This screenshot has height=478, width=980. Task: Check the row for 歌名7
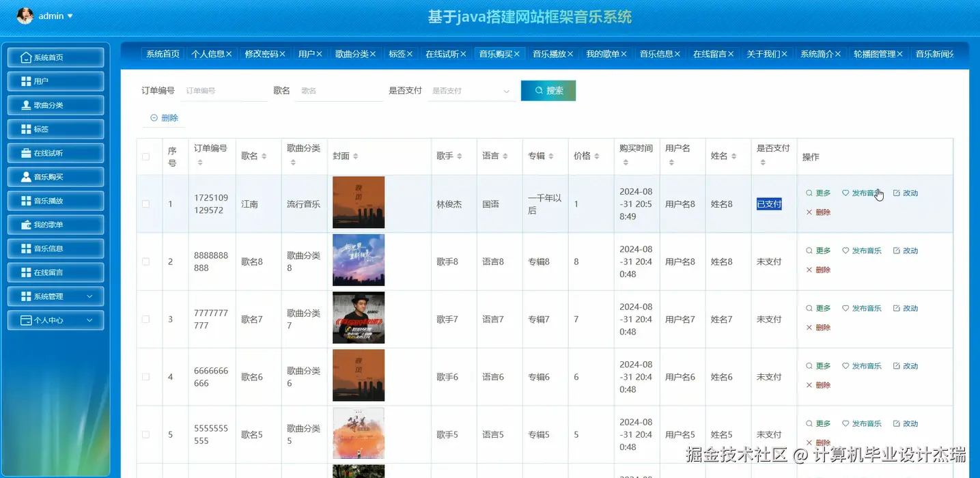[145, 319]
